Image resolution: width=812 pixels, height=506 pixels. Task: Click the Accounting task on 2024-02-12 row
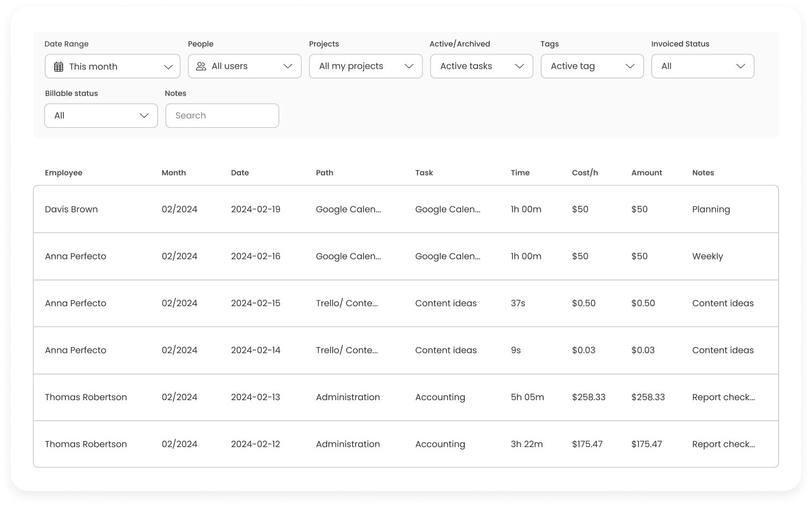440,444
